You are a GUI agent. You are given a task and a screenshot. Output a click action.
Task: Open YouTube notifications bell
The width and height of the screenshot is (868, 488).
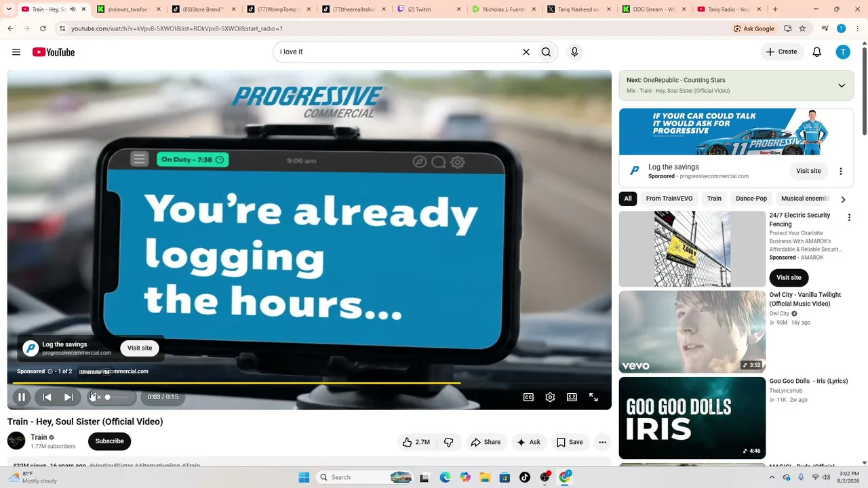point(817,52)
